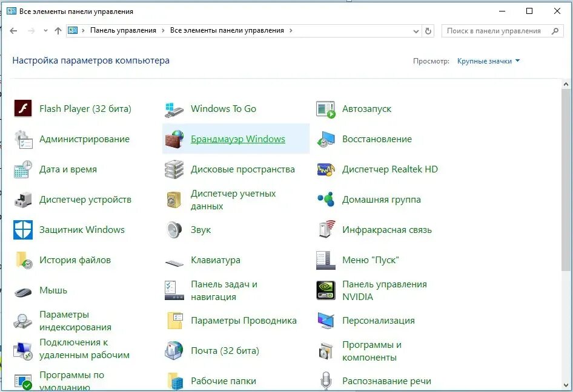This screenshot has height=392, width=573.
Task: Open the recent locations dropdown arrow
Action: tap(45, 31)
